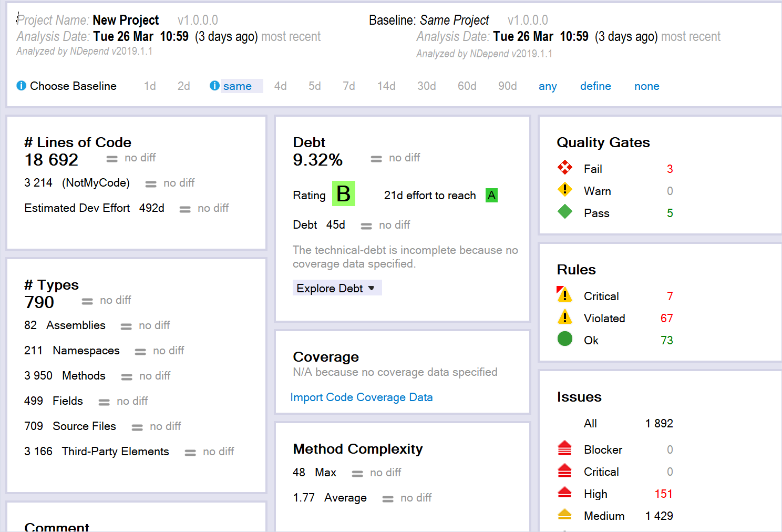Screen dimensions: 782x532
Task: Click the Issues section heading
Action: point(579,397)
